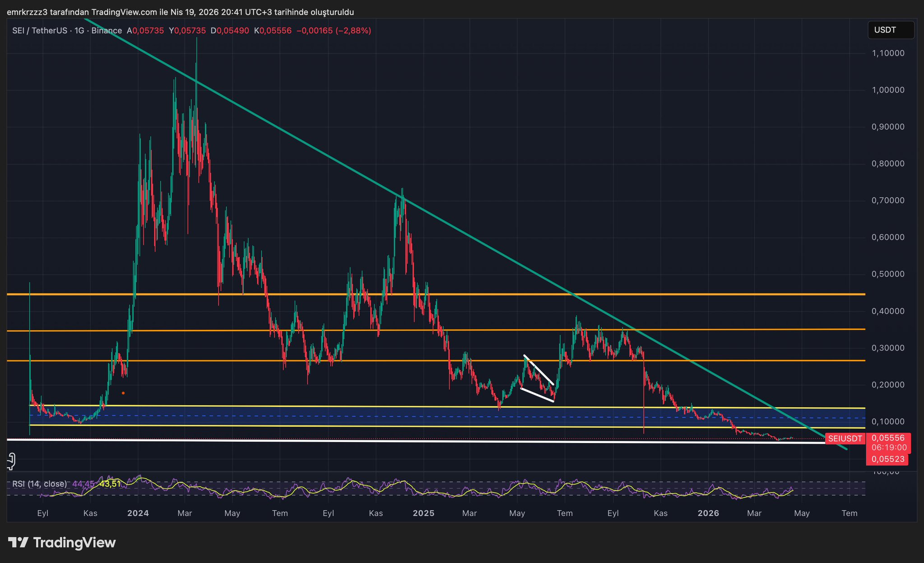Click the small orange dot marker on the chart

(x=123, y=393)
